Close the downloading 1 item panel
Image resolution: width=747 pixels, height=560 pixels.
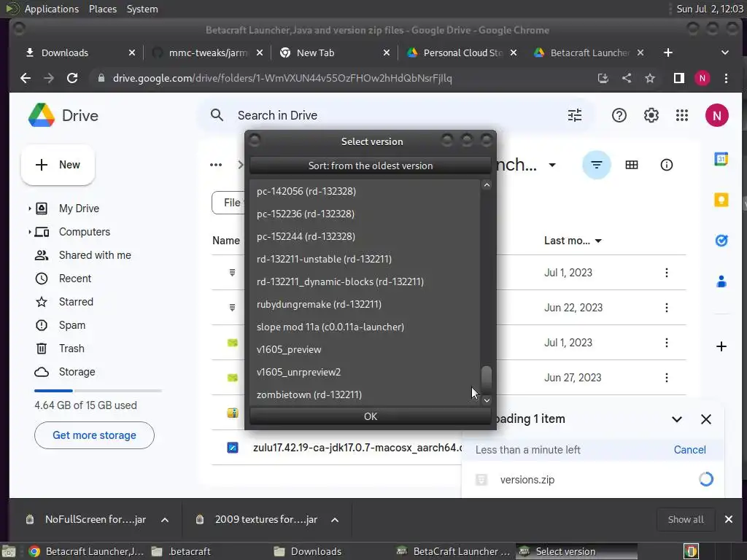(706, 419)
